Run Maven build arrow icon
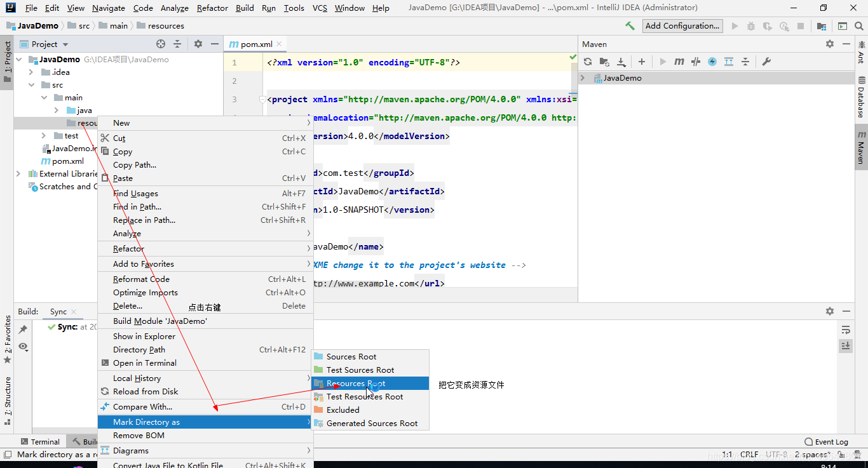 point(663,62)
